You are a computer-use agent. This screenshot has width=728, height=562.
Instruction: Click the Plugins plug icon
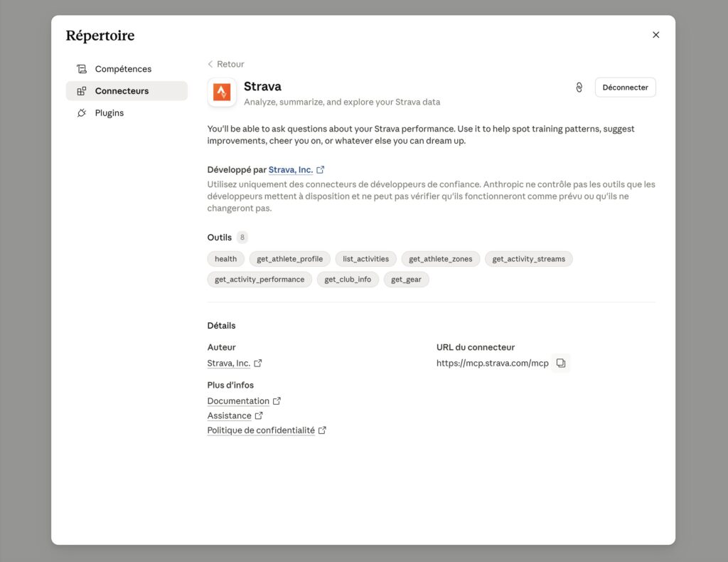[x=82, y=113]
